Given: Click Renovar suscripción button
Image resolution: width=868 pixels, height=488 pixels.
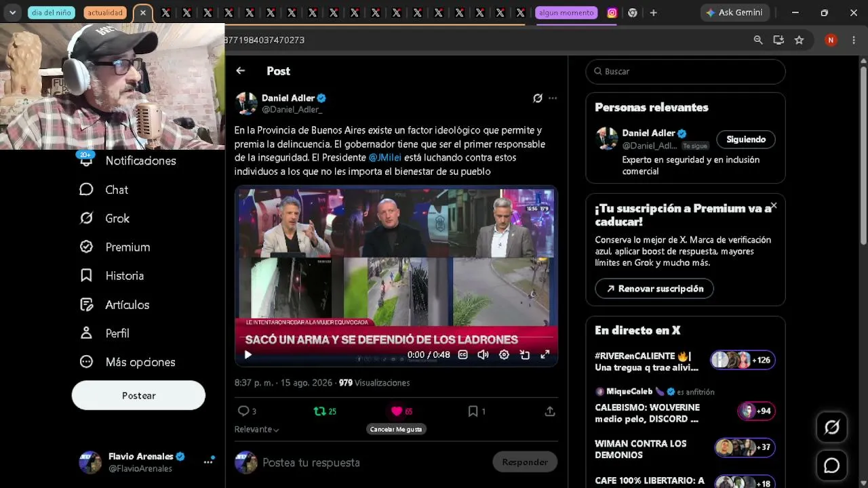Looking at the screenshot, I should pos(654,288).
